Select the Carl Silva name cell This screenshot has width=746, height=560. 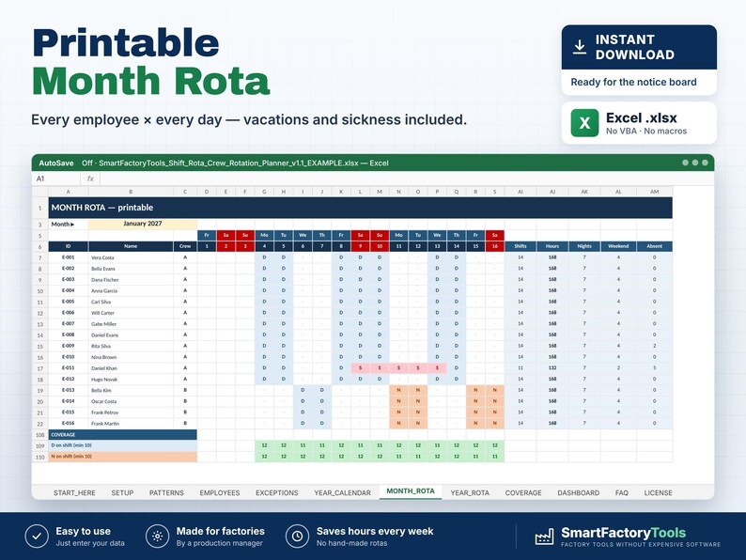[131, 302]
